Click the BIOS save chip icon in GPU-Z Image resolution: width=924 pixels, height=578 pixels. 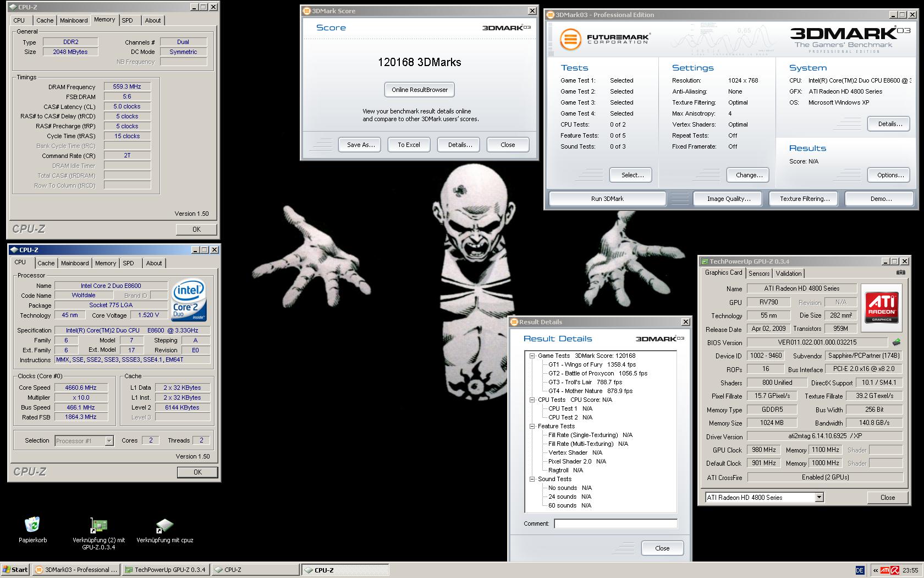tap(897, 342)
